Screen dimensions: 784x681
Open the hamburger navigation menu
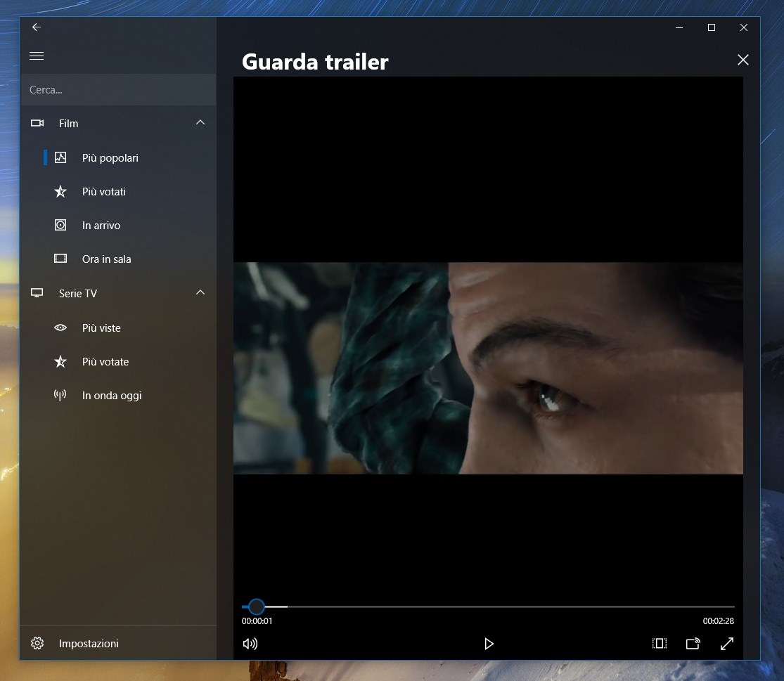37,56
